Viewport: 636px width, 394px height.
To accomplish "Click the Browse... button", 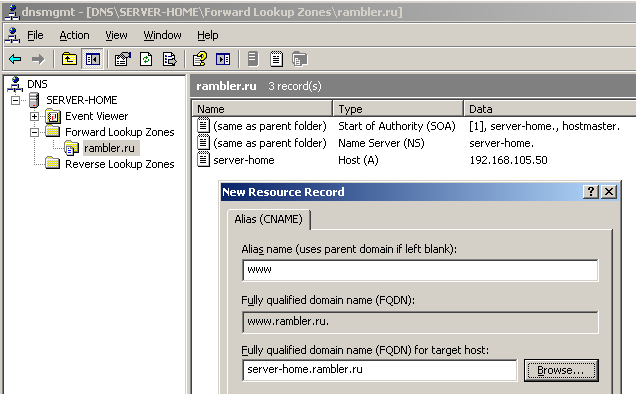I will pos(561,370).
